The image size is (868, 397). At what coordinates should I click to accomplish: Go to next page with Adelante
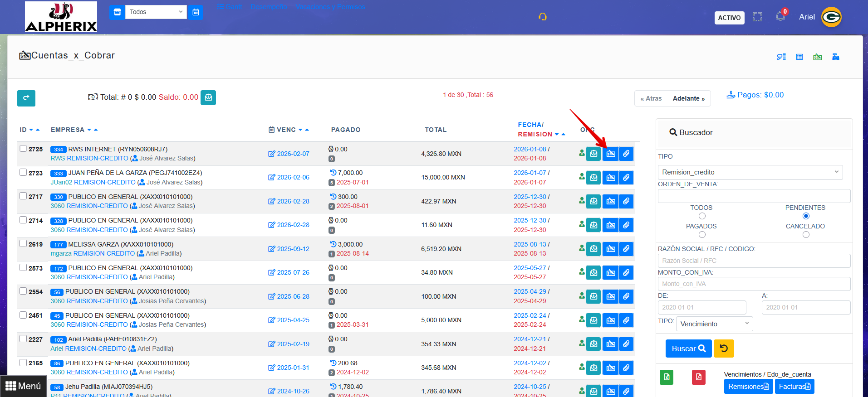pyautogui.click(x=688, y=98)
